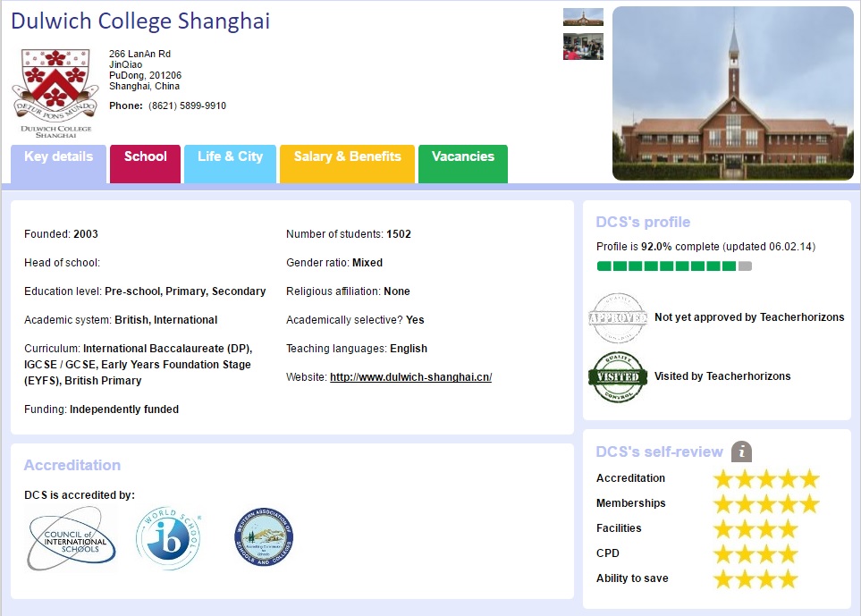View the large school building photo
The width and height of the screenshot is (861, 616).
pos(733,93)
